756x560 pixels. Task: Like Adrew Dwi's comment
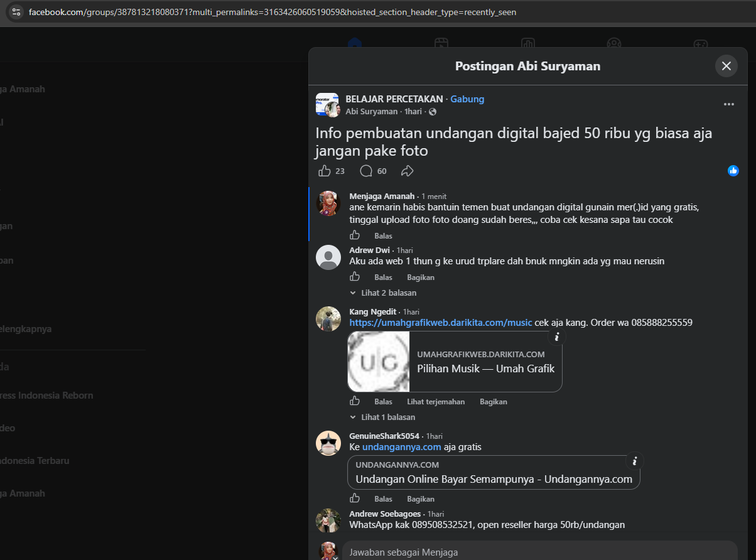[x=355, y=277]
